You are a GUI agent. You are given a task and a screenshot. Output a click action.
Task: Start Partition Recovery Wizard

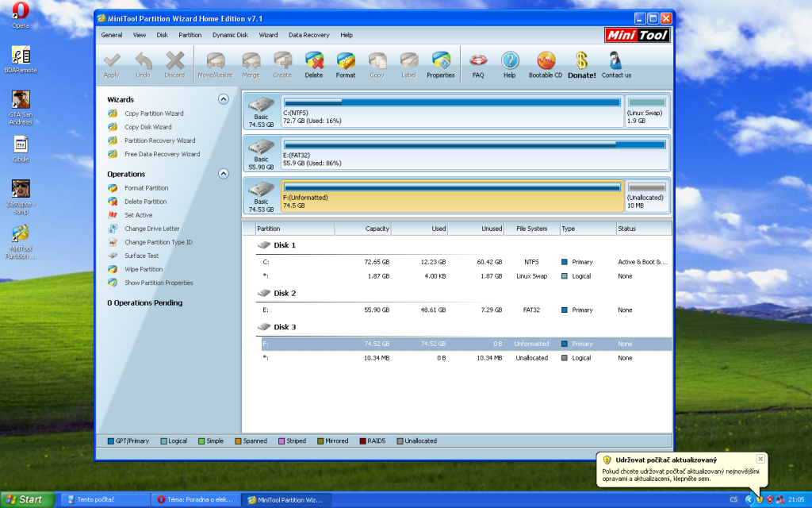[x=159, y=140]
